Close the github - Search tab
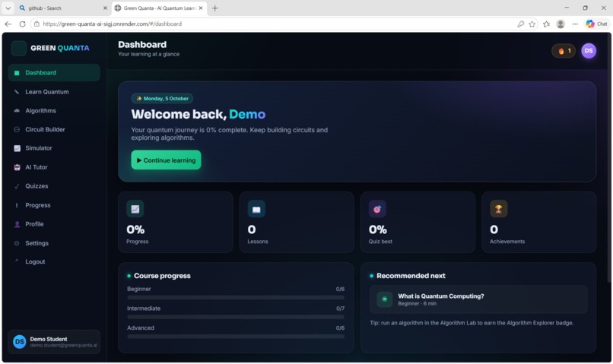This screenshot has width=613, height=364. coord(105,8)
